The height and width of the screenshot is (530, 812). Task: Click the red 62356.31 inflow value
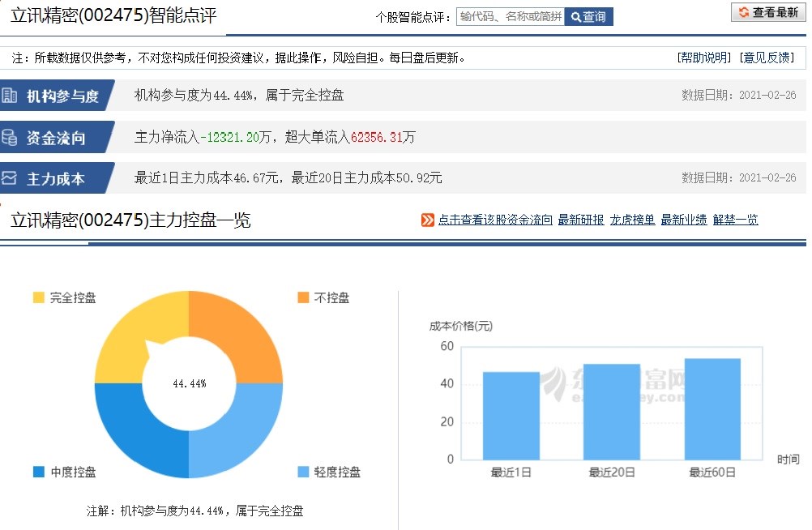tap(377, 137)
